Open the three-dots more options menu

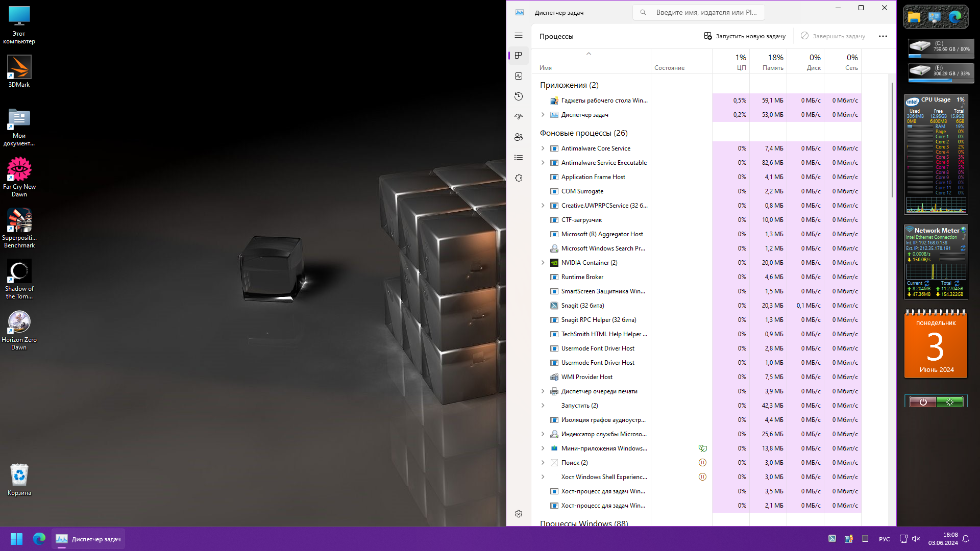[883, 36]
